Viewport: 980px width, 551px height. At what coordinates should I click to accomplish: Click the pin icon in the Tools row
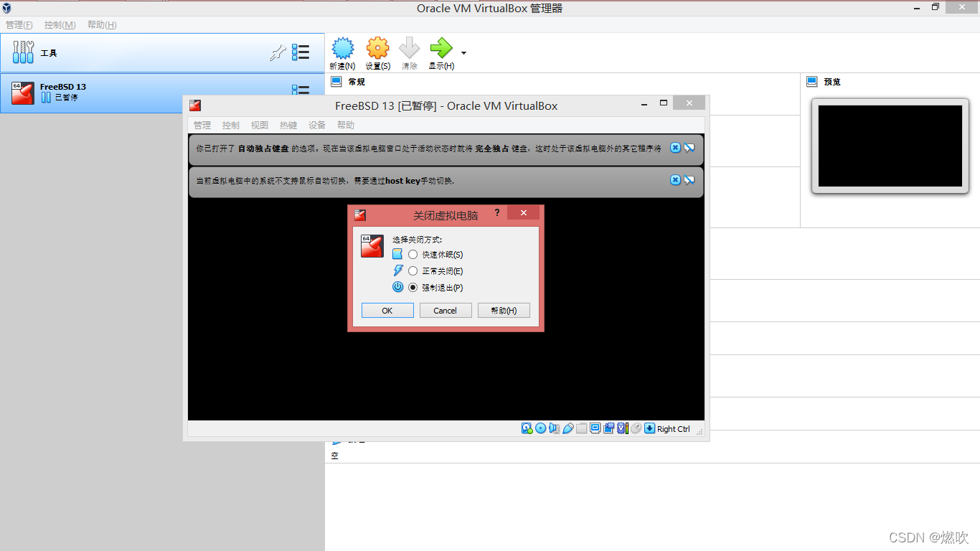tap(278, 52)
